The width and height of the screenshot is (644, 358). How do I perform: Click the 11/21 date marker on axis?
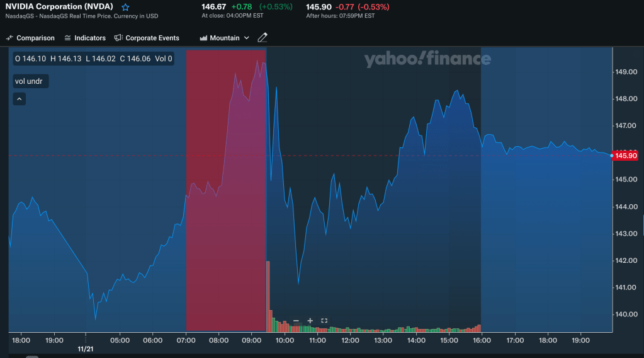(x=85, y=349)
